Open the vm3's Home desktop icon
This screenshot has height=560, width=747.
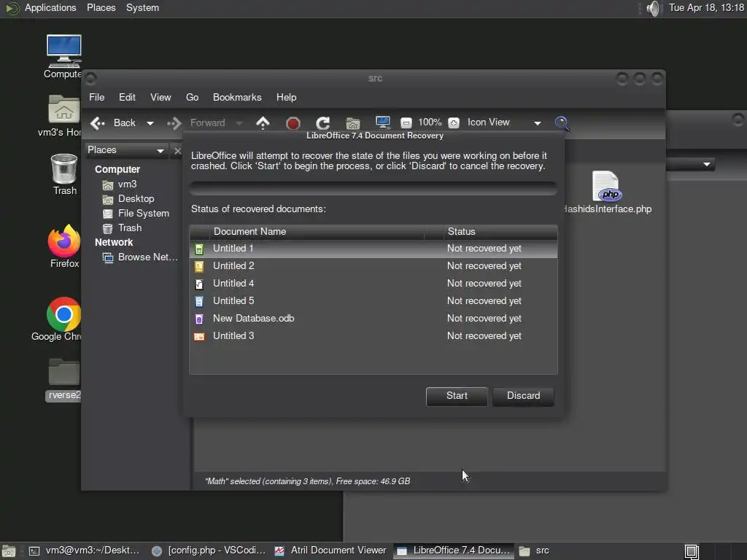click(x=63, y=109)
